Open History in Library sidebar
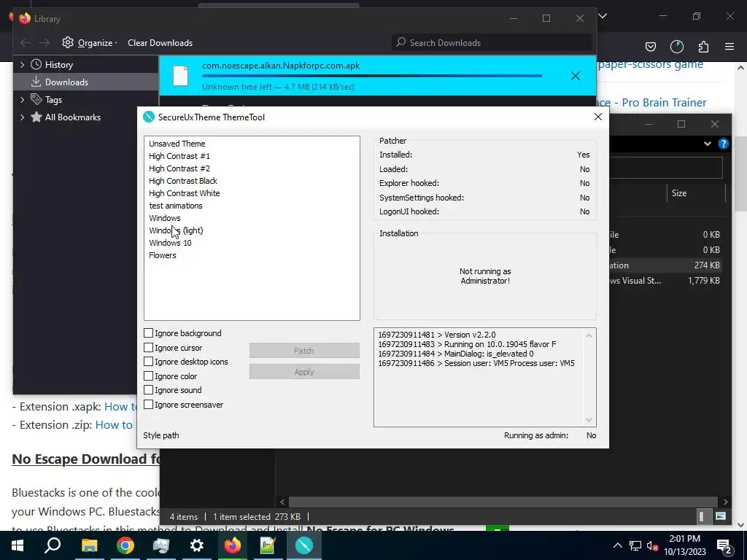Image resolution: width=747 pixels, height=560 pixels. 58,64
